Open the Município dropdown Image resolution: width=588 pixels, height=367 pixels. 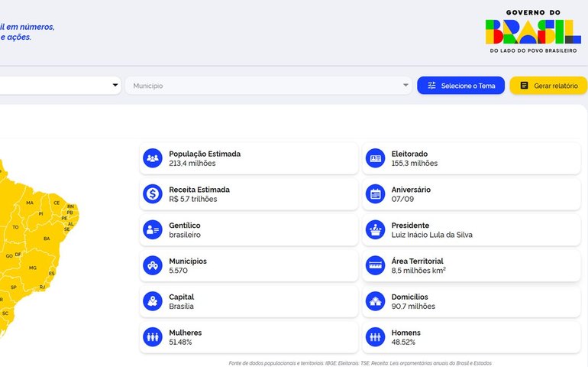click(x=269, y=86)
